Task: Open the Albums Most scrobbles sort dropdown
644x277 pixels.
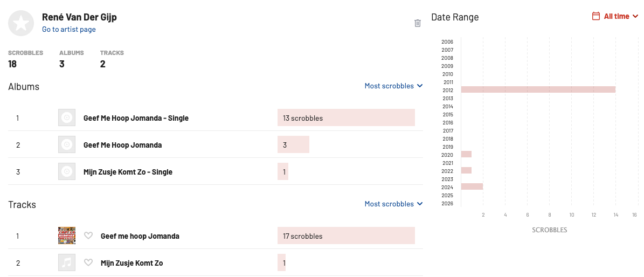Action: [393, 86]
